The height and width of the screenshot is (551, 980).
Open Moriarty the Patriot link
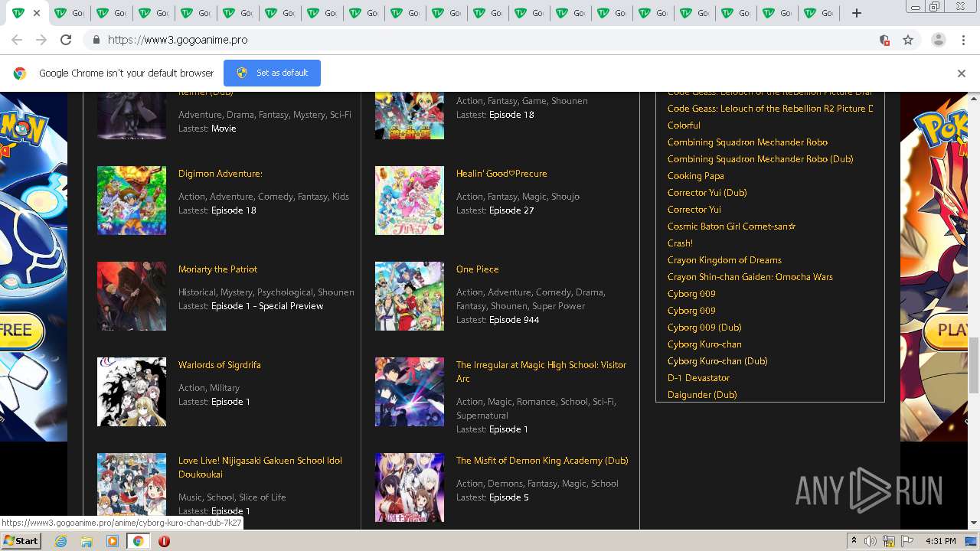[217, 269]
